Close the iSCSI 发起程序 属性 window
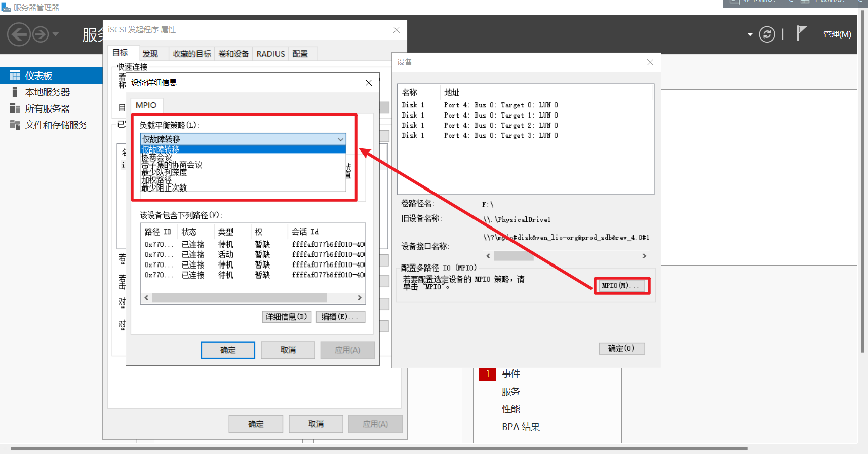This screenshot has width=868, height=454. point(397,30)
